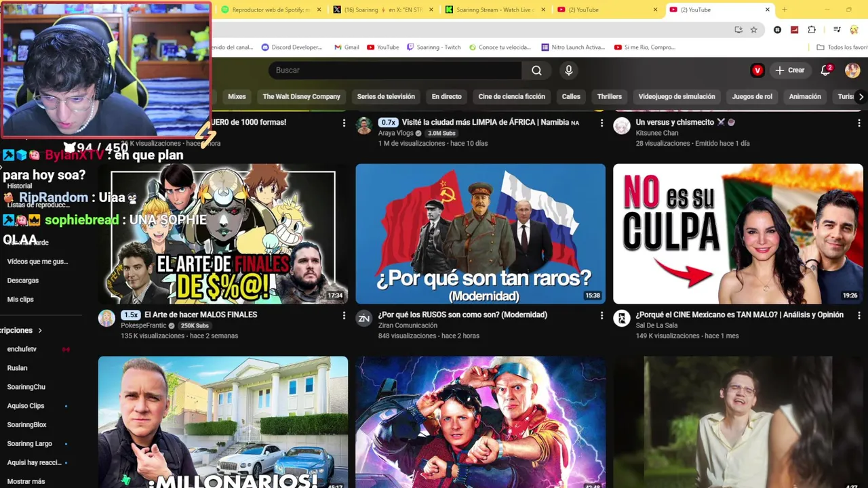Open options menu for CINE Mexicano video
This screenshot has height=488, width=868.
(x=859, y=315)
